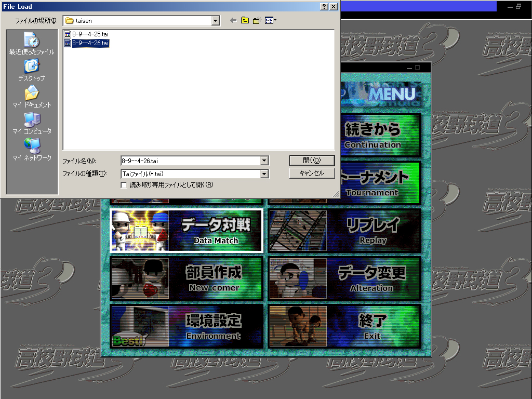This screenshot has height=399, width=532.
Task: Expand the file name dropdown arrow
Action: pyautogui.click(x=264, y=161)
